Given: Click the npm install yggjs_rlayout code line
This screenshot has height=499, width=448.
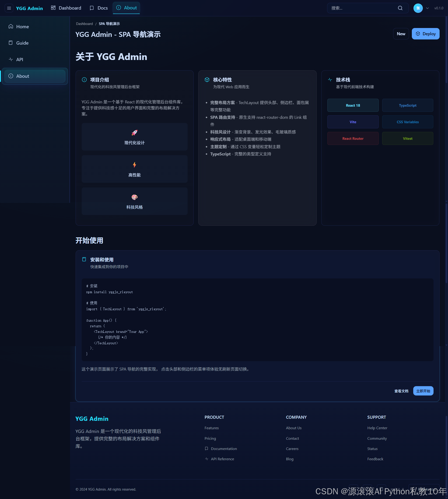Looking at the screenshot, I should point(109,292).
